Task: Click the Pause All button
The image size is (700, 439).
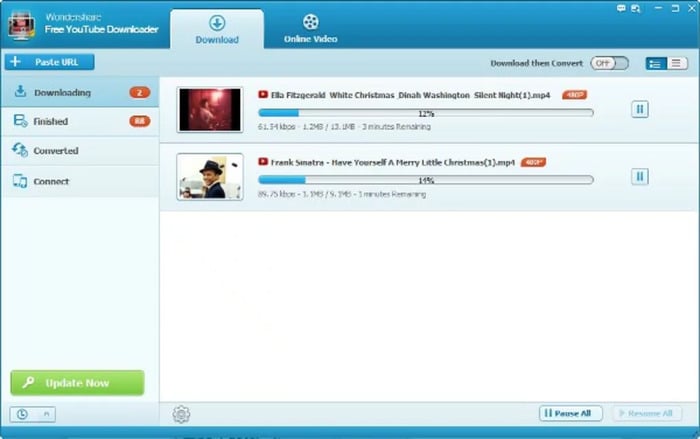Action: click(571, 413)
